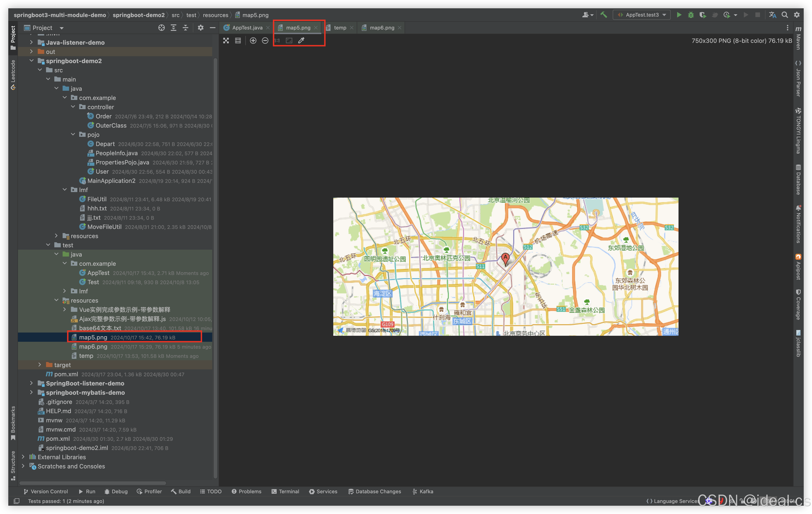This screenshot has width=812, height=514.
Task: Collapse all project tree nodes icon
Action: tap(186, 28)
